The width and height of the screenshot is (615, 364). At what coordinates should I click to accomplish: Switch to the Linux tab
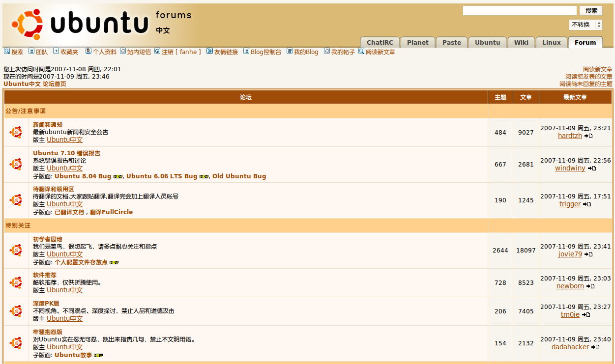point(552,43)
